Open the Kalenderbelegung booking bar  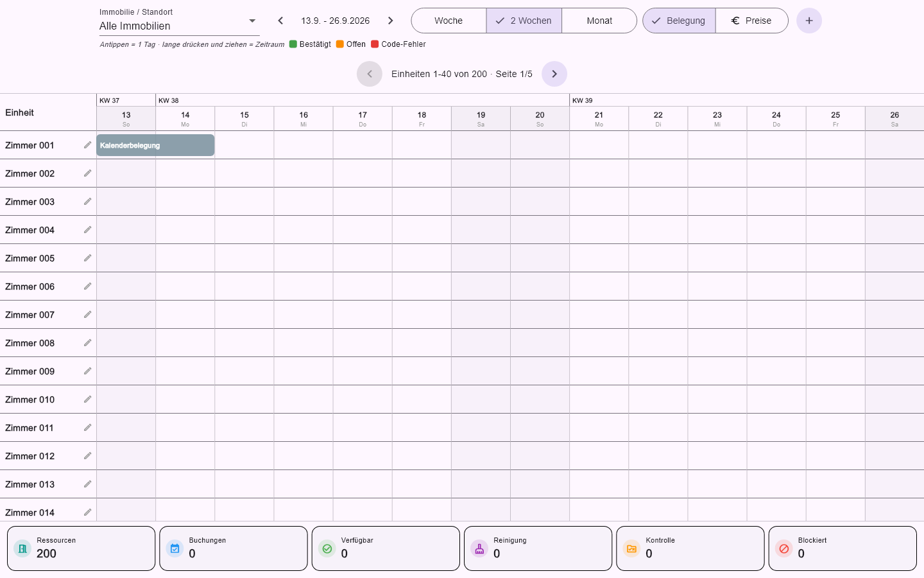pyautogui.click(x=155, y=145)
